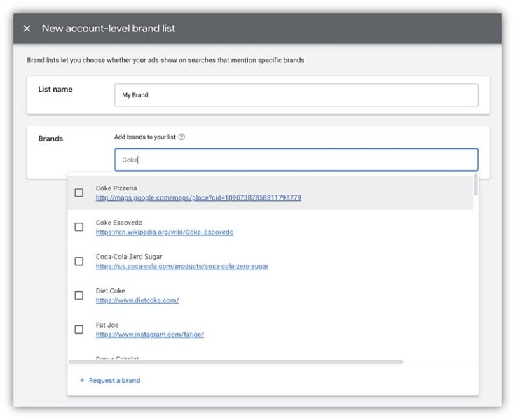Open the Fat Joe Instagram link
This screenshot has height=420, width=515.
[x=150, y=335]
